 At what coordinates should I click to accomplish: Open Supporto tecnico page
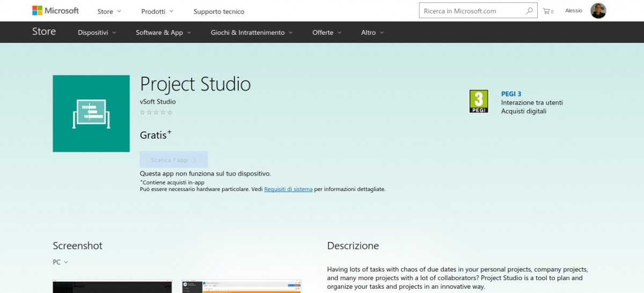tap(218, 11)
